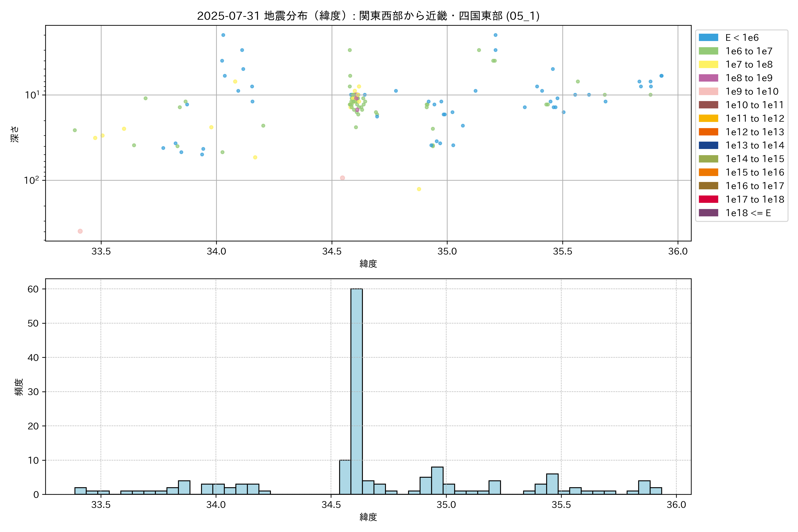
Task: Click the 緯度 x-axis label under scatter plot
Action: click(x=368, y=263)
